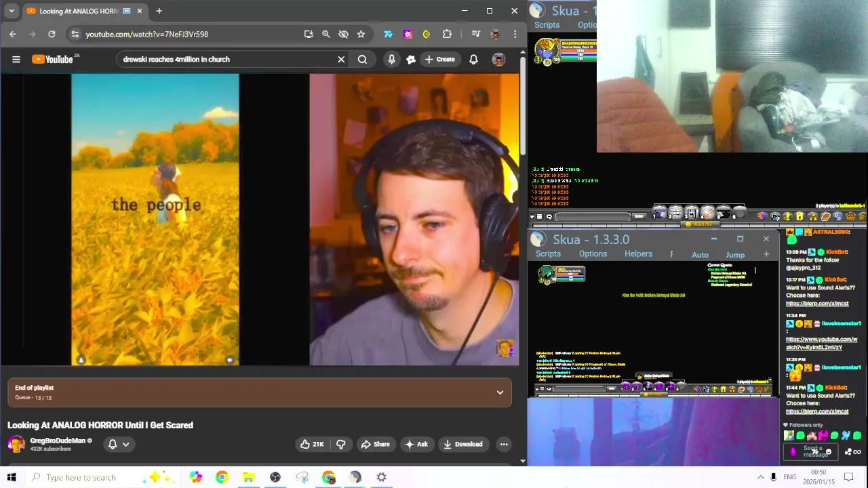Viewport: 868px width, 488px height.
Task: Like the video with 21K likes
Action: click(312, 444)
